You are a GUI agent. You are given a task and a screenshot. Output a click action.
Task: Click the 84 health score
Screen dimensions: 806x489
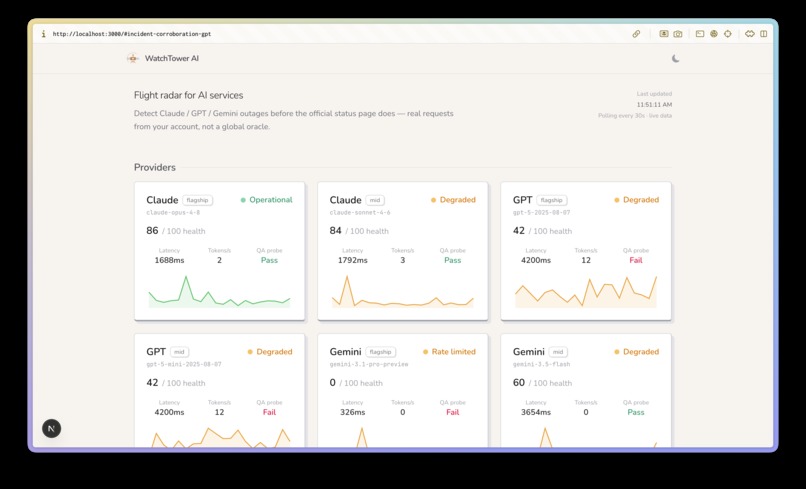click(x=335, y=230)
